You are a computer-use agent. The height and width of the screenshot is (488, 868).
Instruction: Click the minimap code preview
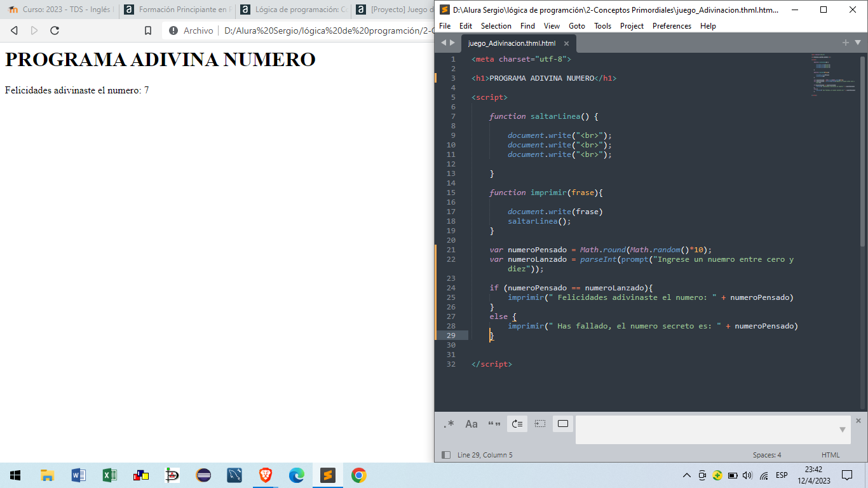[834, 74]
